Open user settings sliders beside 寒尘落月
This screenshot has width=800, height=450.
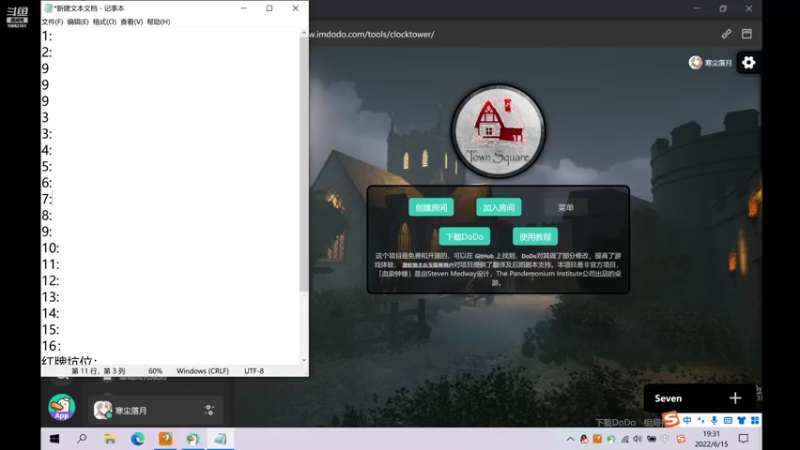209,410
